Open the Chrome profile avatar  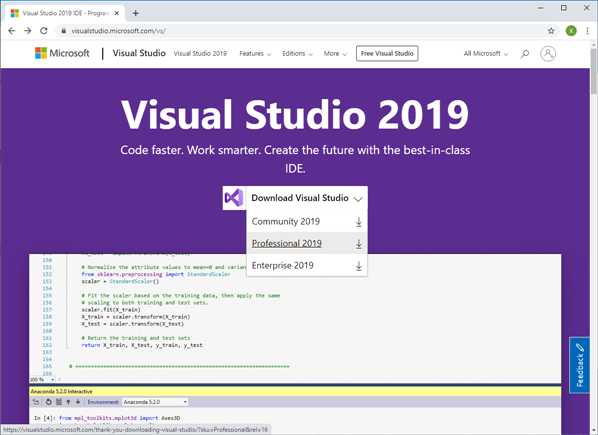[571, 31]
